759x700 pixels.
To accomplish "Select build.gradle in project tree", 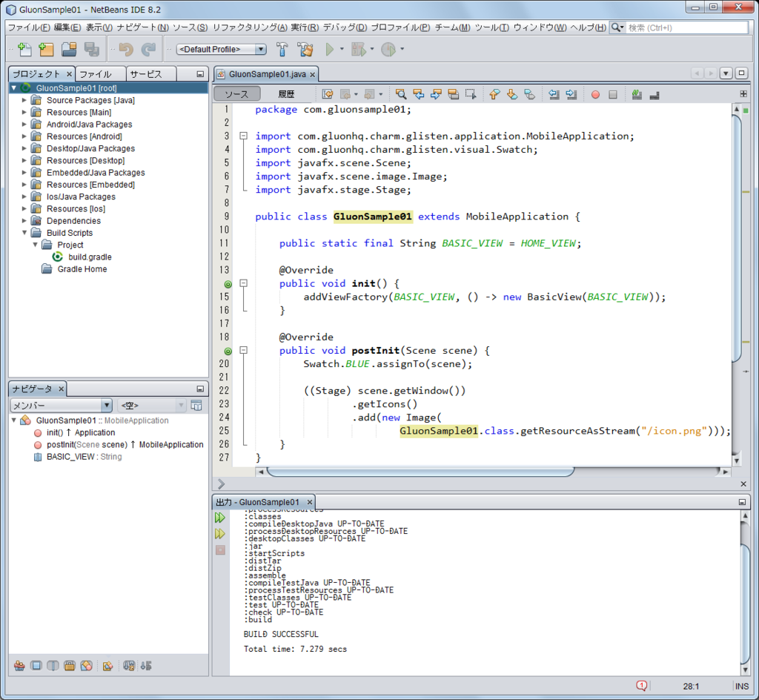I will (x=90, y=257).
